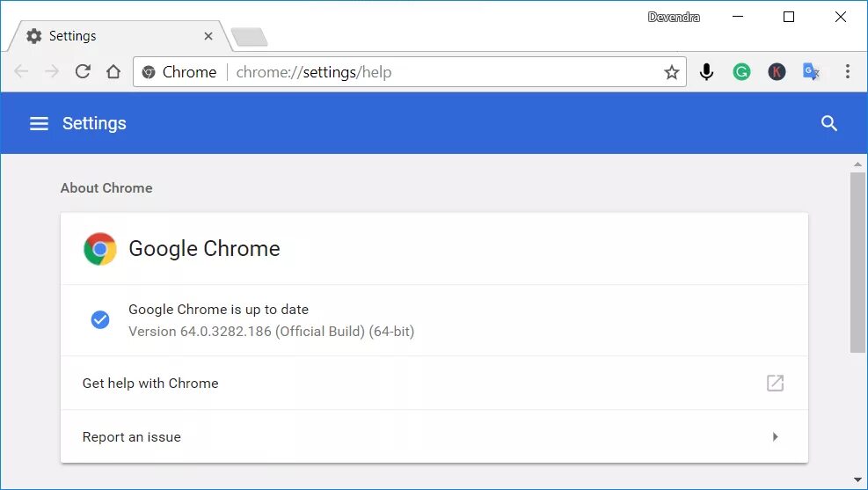
Task: Click the external link icon for help
Action: pyautogui.click(x=775, y=383)
